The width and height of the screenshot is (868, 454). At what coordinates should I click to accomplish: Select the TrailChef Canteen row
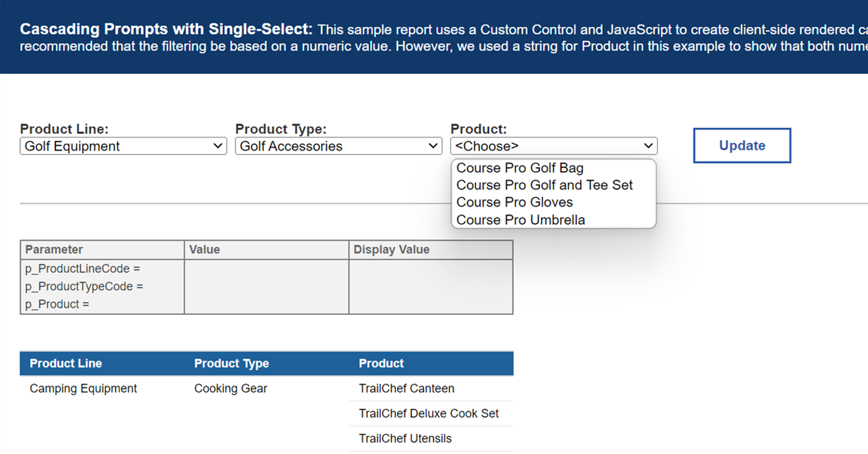pyautogui.click(x=407, y=388)
